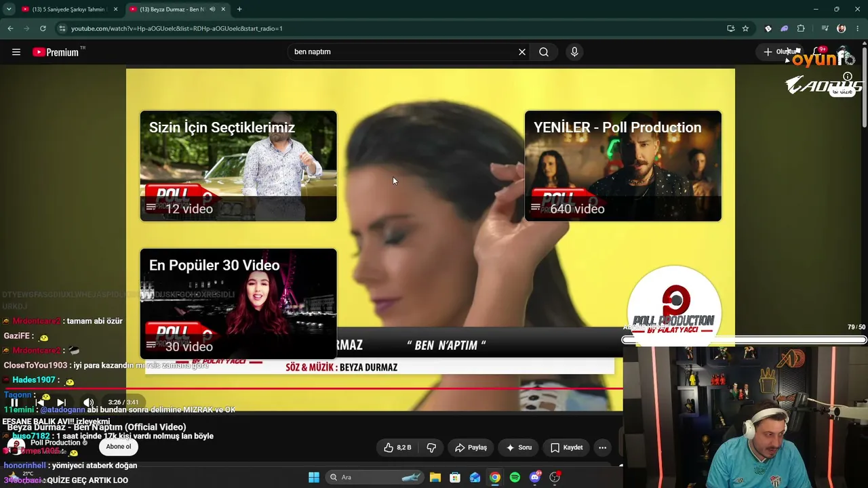Open YouTube notifications bell

coord(819,52)
